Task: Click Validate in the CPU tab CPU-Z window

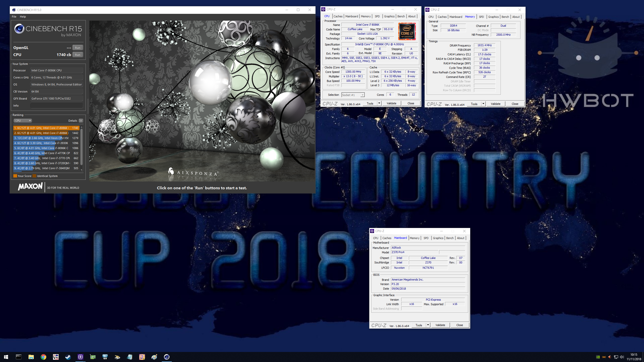Action: pos(391,103)
